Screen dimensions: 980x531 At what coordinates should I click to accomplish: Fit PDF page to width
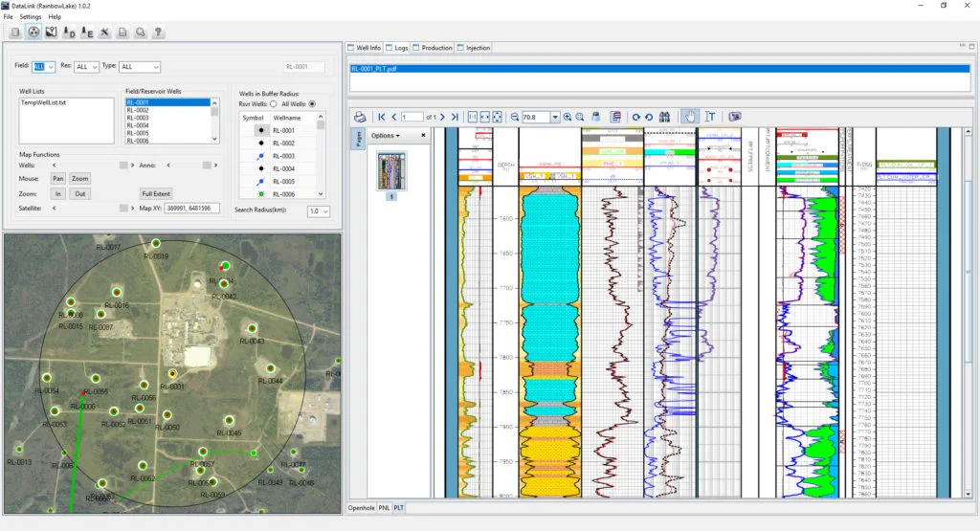484,117
